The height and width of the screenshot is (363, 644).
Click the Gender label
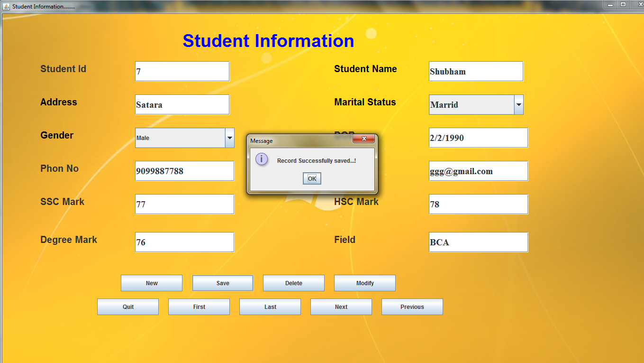(57, 135)
